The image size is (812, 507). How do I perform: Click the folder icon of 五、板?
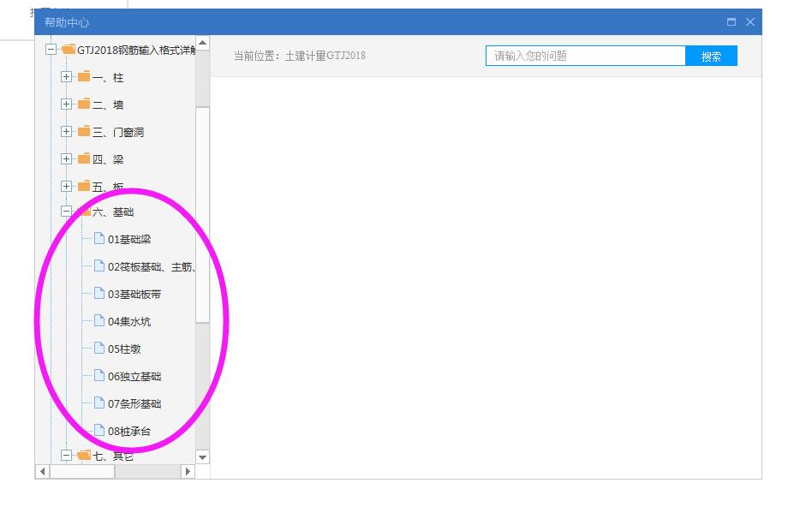pyautogui.click(x=84, y=185)
